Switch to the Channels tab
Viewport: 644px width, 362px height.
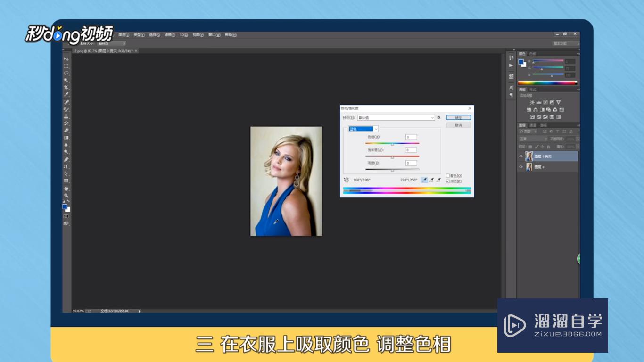(533, 125)
